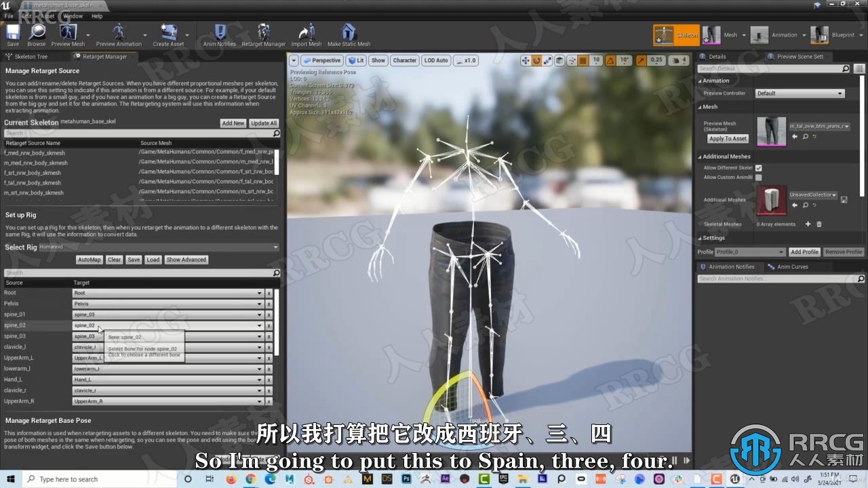Image resolution: width=868 pixels, height=488 pixels.
Task: Click the Add Profile button
Action: tap(805, 252)
